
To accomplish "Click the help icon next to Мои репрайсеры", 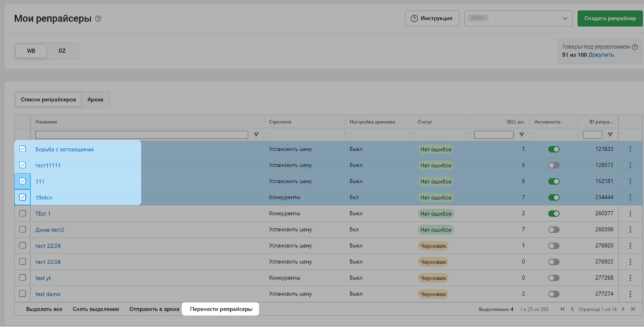I will click(98, 18).
